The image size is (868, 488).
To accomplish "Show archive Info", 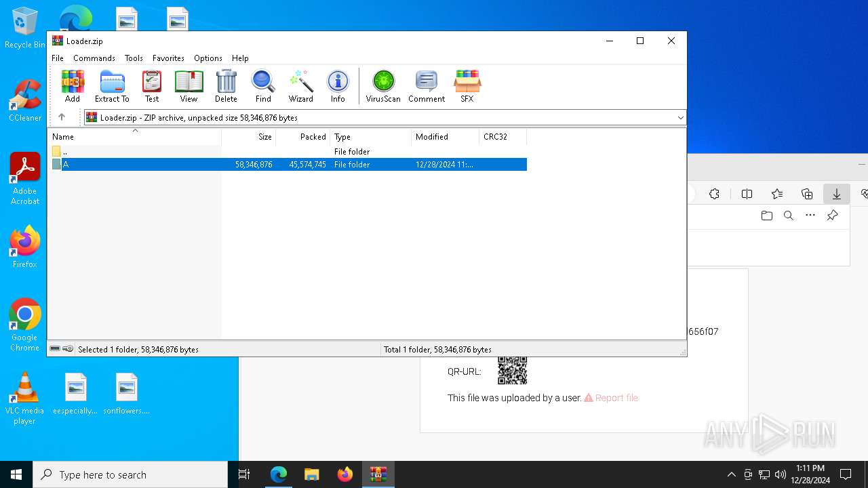I will click(x=338, y=86).
